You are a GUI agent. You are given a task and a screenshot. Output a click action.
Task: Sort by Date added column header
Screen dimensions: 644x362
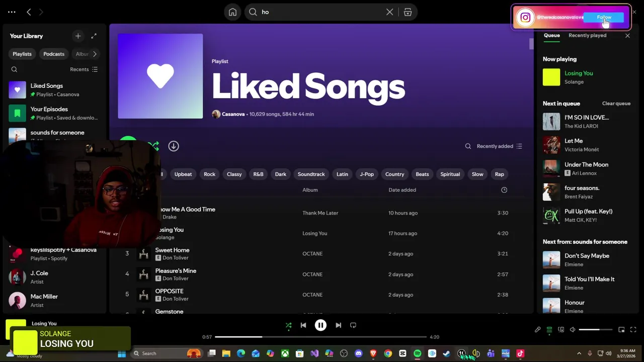point(402,190)
